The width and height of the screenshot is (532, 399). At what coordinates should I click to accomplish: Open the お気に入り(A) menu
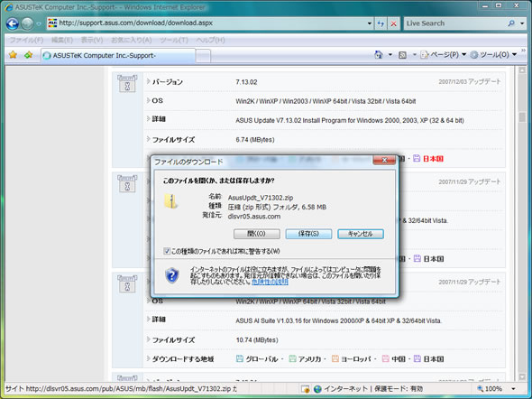[132, 40]
